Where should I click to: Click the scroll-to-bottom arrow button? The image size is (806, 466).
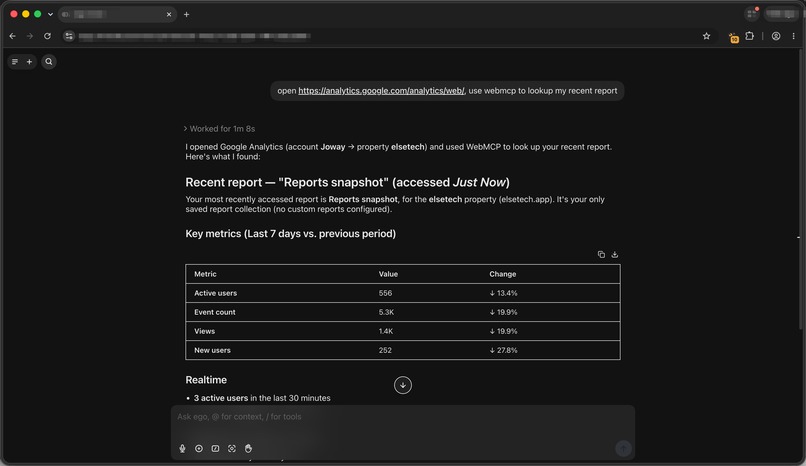coord(402,385)
